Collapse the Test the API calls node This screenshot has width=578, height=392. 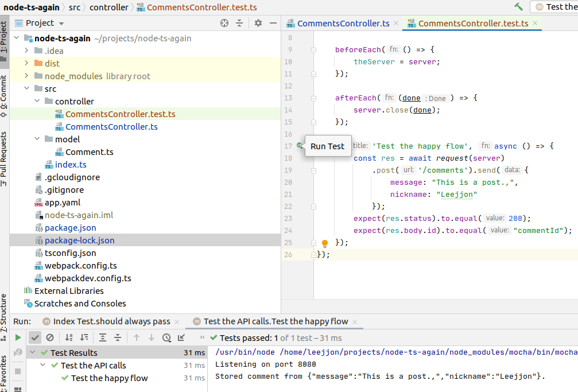(x=42, y=364)
